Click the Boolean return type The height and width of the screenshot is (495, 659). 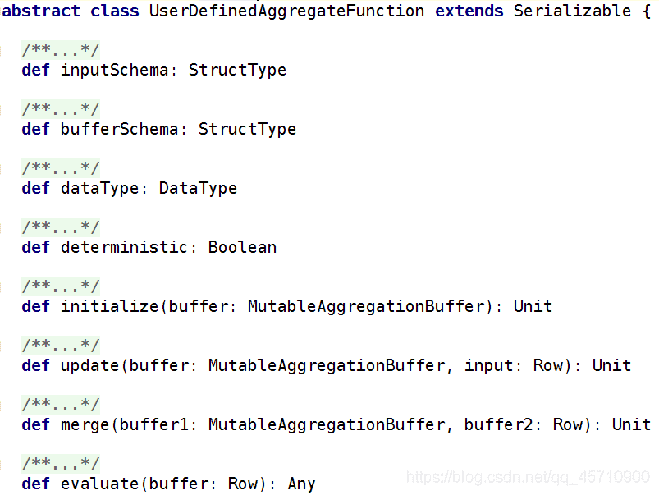tap(243, 247)
